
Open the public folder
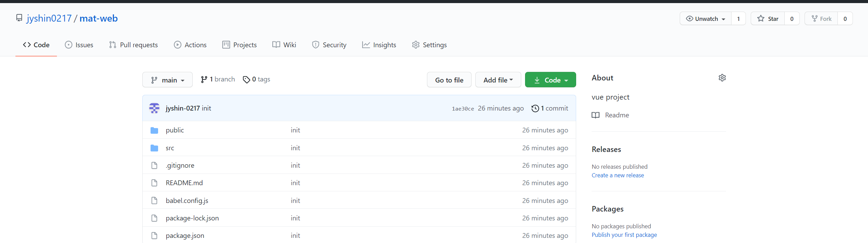pyautogui.click(x=175, y=130)
